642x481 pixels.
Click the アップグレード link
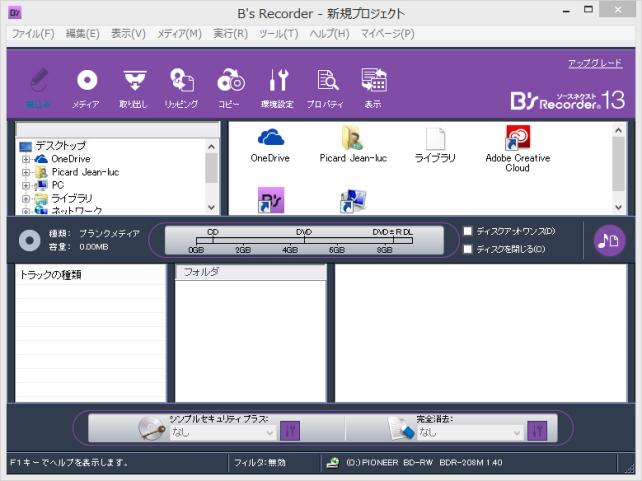tap(595, 63)
